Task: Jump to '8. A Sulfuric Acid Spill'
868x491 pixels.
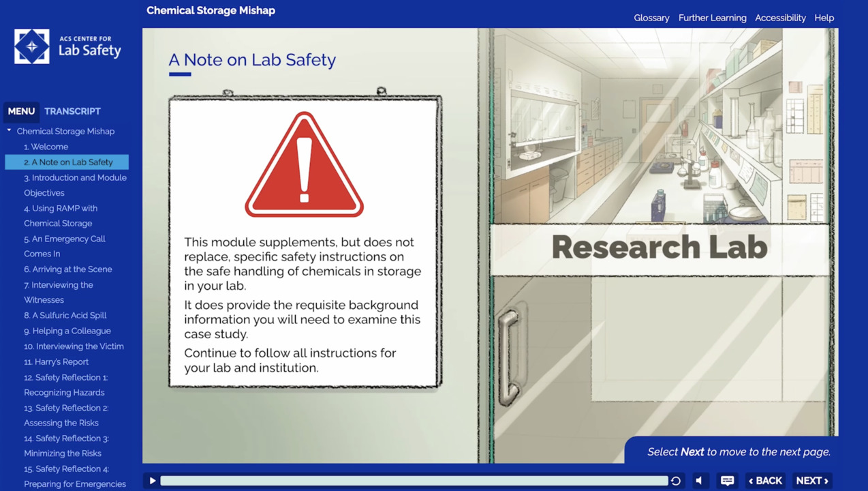Action: (x=65, y=315)
